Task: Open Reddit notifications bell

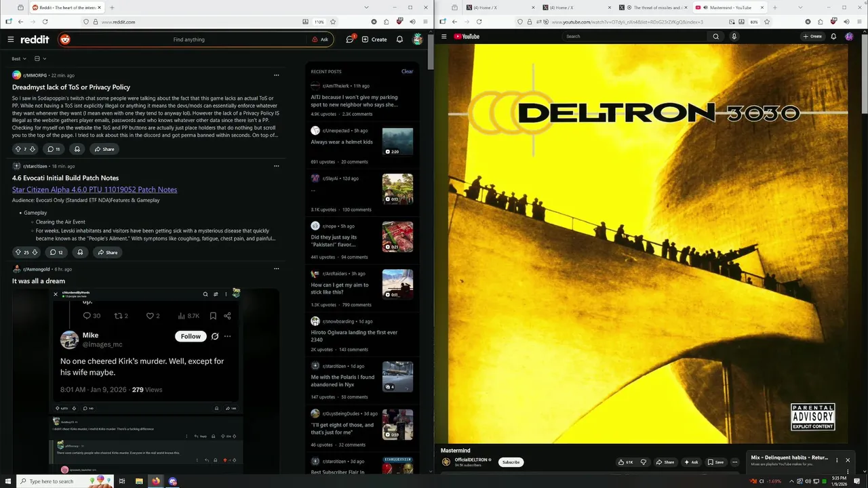Action: [399, 39]
